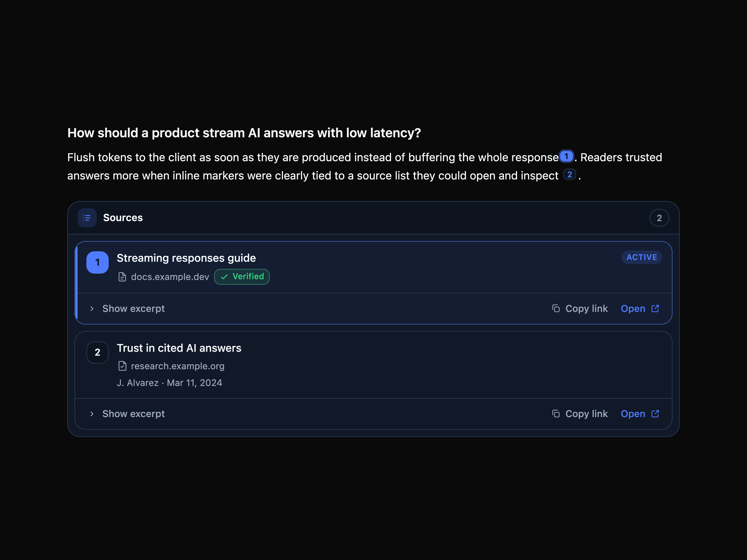The height and width of the screenshot is (560, 747).
Task: Click the copy icon for Streaming responses guide
Action: click(556, 309)
